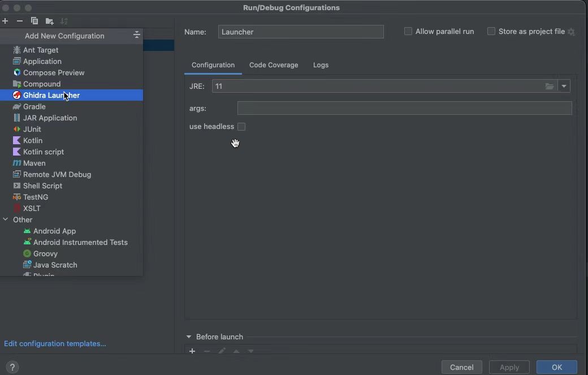Pick the Android App configuration

[x=54, y=231]
